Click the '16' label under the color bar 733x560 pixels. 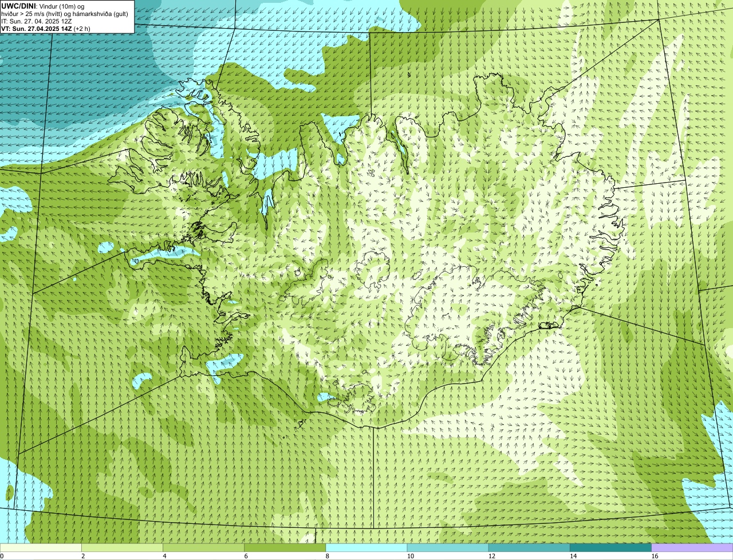tap(655, 556)
